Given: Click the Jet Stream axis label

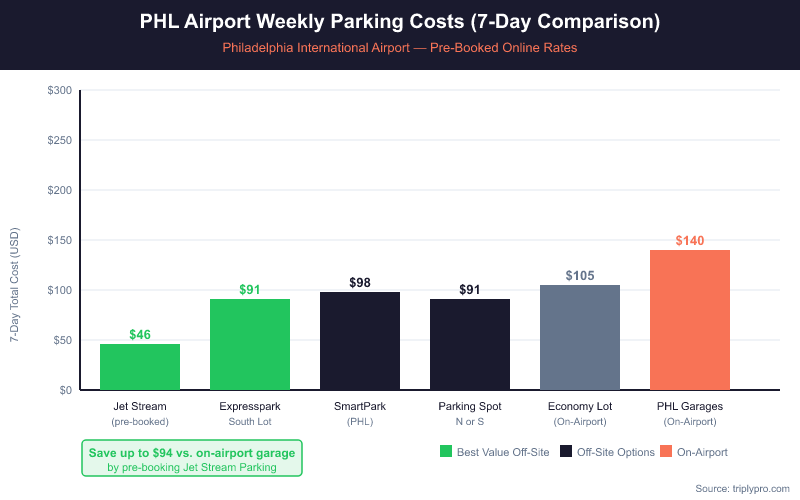Looking at the screenshot, I should [x=140, y=407].
